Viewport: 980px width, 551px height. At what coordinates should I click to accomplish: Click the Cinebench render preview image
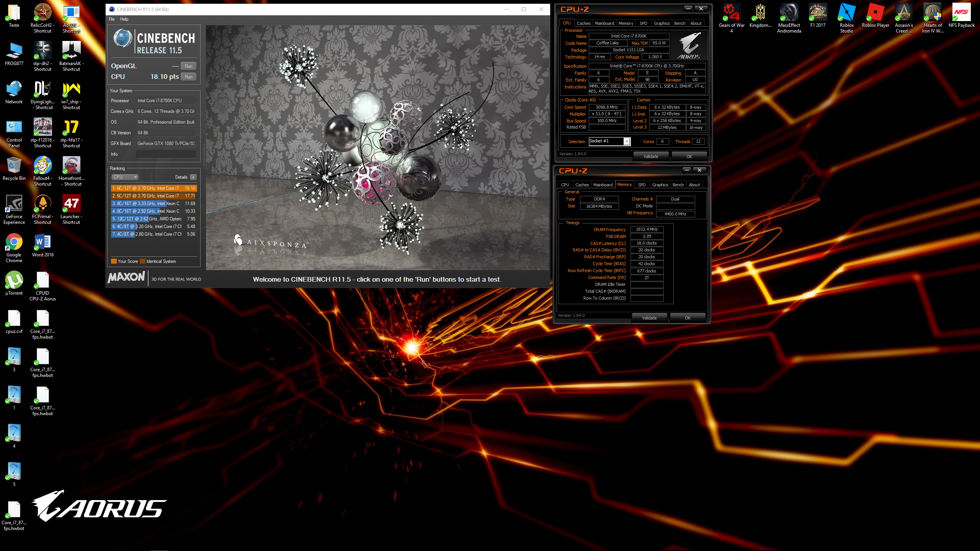point(377,148)
